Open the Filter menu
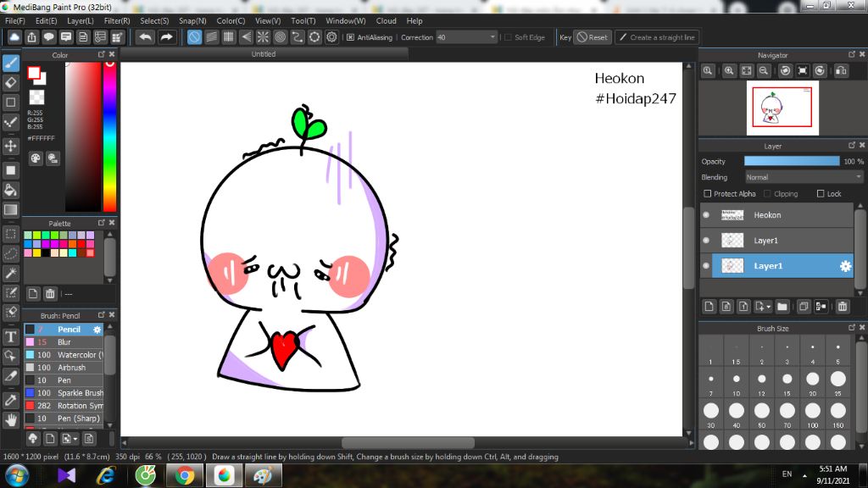868x488 pixels. tap(117, 20)
